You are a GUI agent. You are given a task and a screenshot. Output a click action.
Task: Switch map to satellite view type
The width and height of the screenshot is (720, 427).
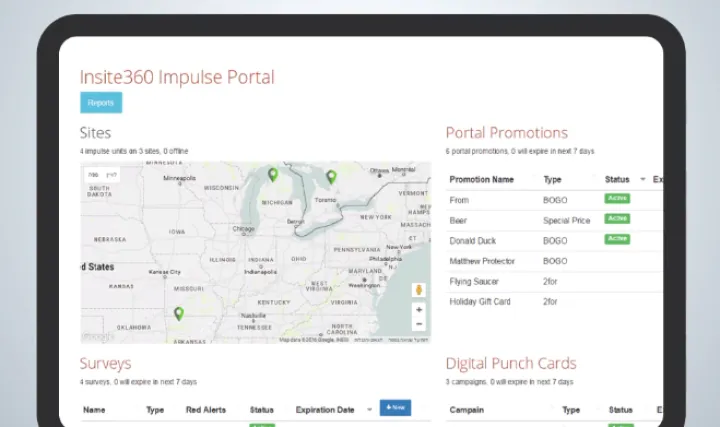pos(111,175)
